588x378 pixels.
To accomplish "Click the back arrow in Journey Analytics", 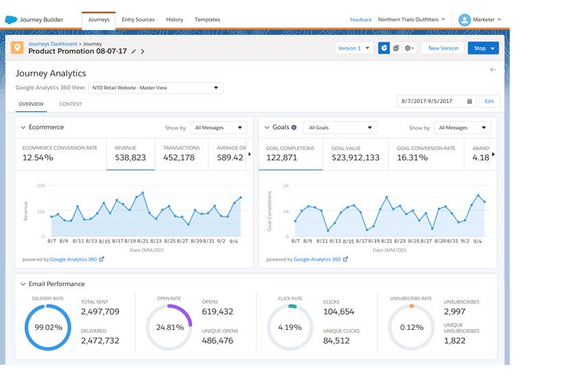I will (x=493, y=70).
